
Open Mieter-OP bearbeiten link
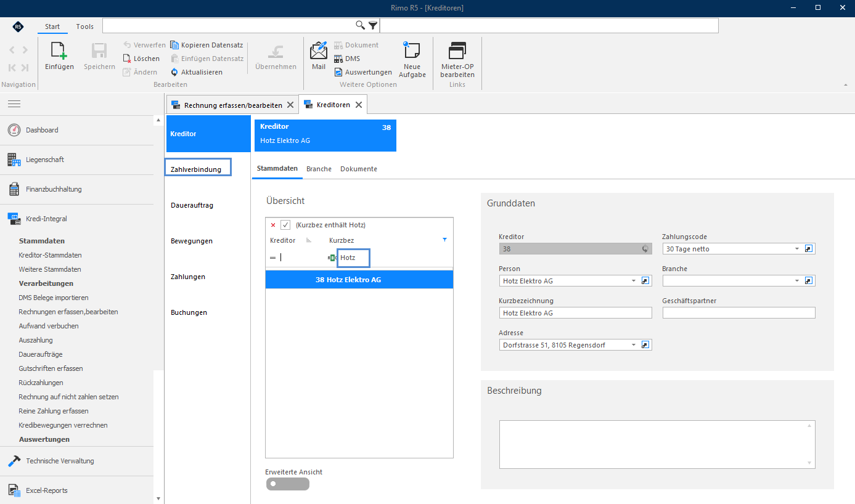[x=457, y=60]
